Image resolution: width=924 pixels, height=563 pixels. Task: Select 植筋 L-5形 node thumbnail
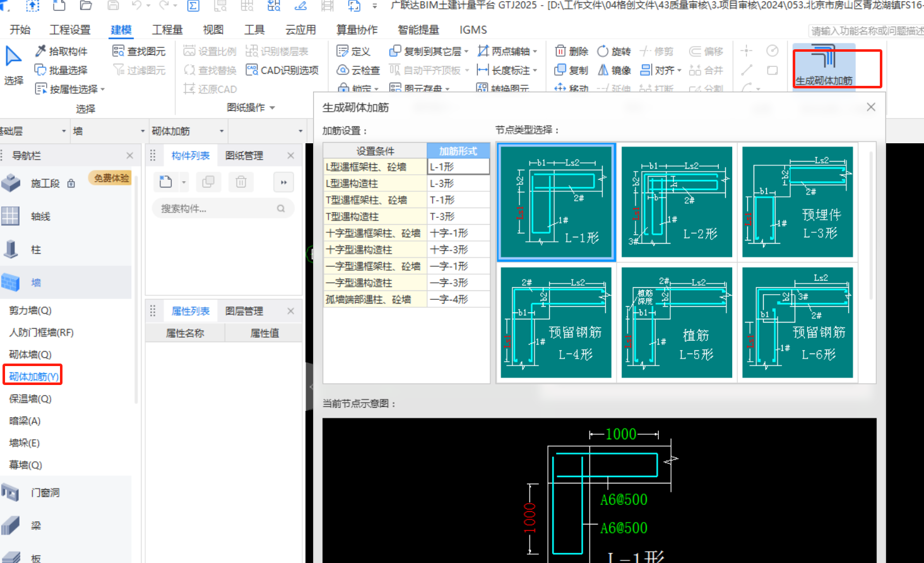(677, 323)
